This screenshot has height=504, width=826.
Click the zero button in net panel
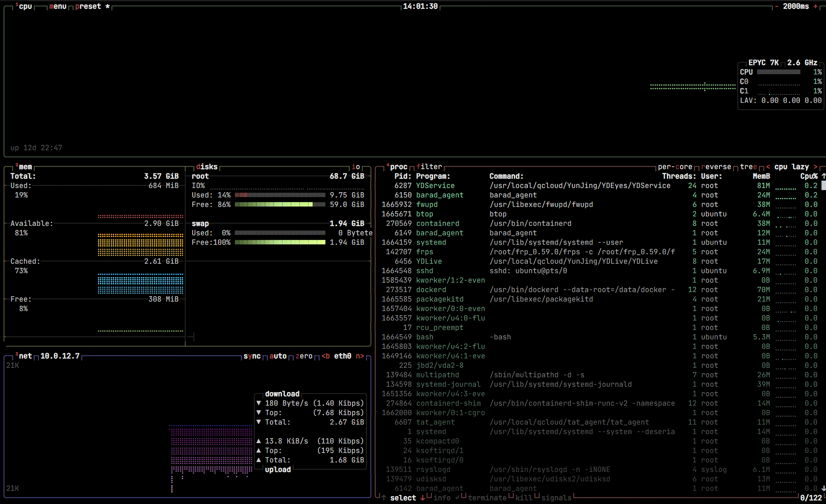[304, 356]
